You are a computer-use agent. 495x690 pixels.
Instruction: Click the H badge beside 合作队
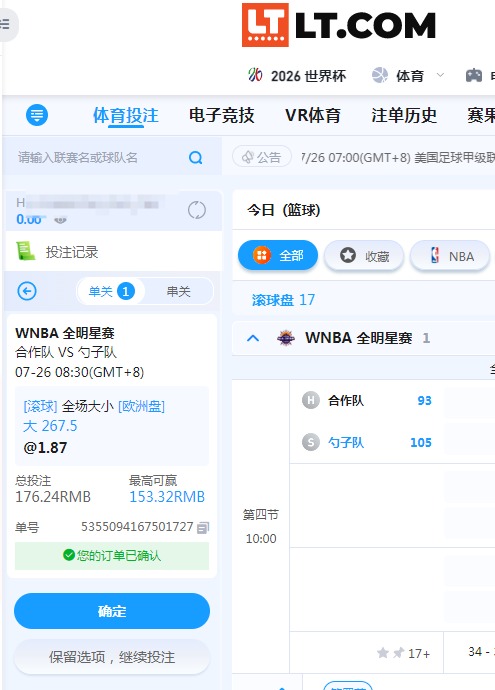pyautogui.click(x=311, y=400)
